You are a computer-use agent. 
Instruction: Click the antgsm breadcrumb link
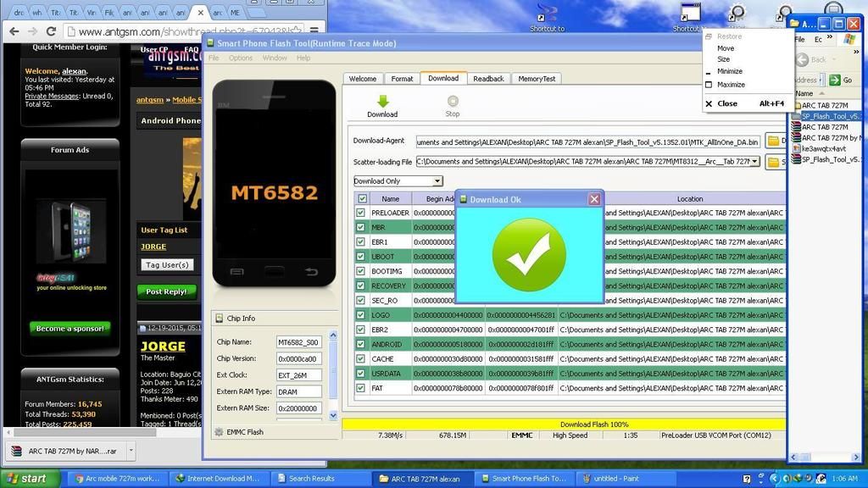click(149, 100)
